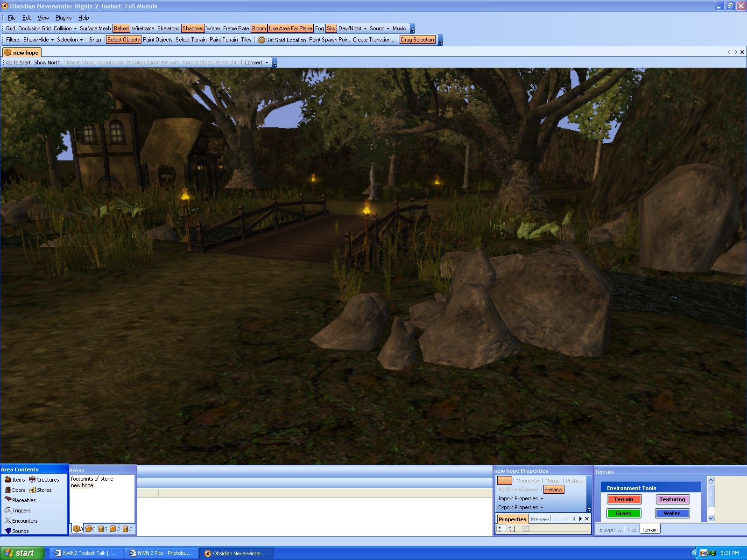Click the Stores gold coins icon
This screenshot has height=560, width=747.
(x=32, y=490)
